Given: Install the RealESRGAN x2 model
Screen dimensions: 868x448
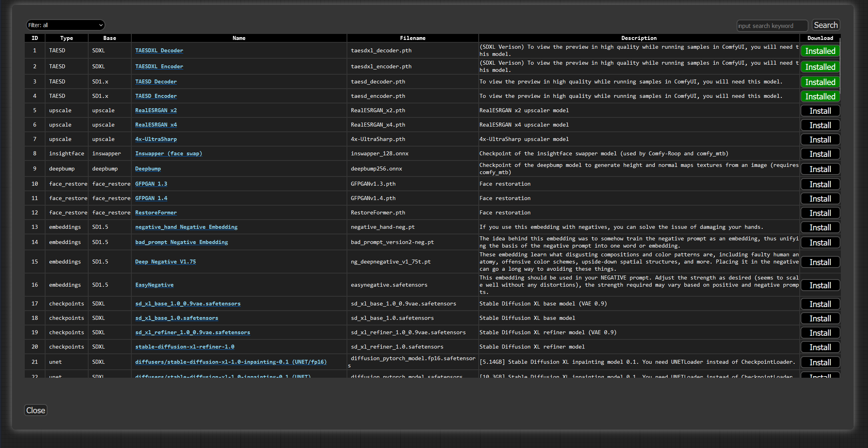Looking at the screenshot, I should 820,111.
